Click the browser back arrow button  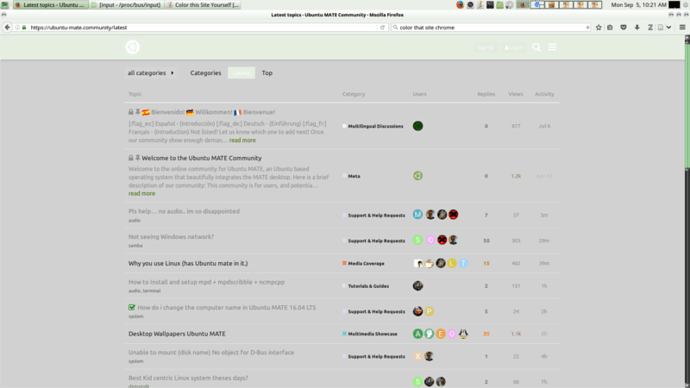tap(7, 27)
